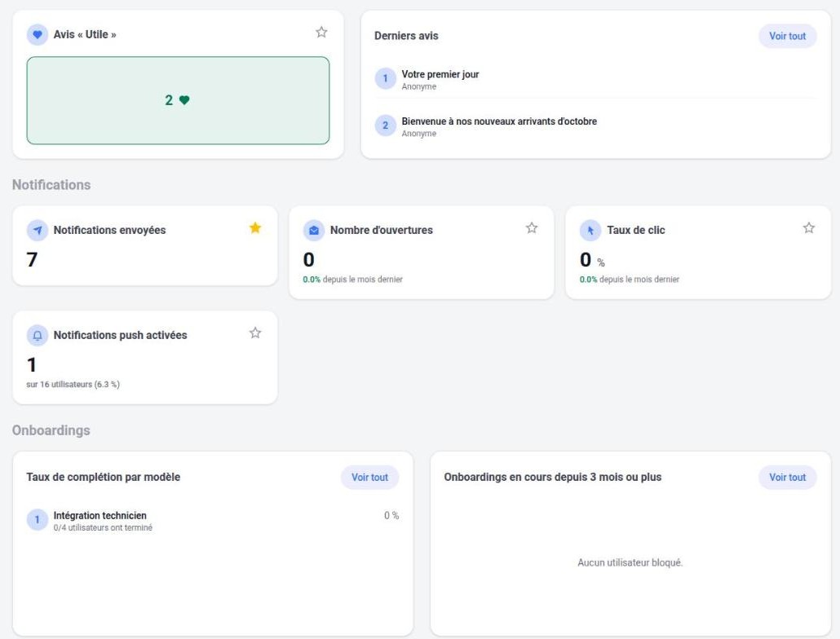Open Voir tout for Taux de complétion par modèle
The height and width of the screenshot is (639, 840).
(x=369, y=477)
